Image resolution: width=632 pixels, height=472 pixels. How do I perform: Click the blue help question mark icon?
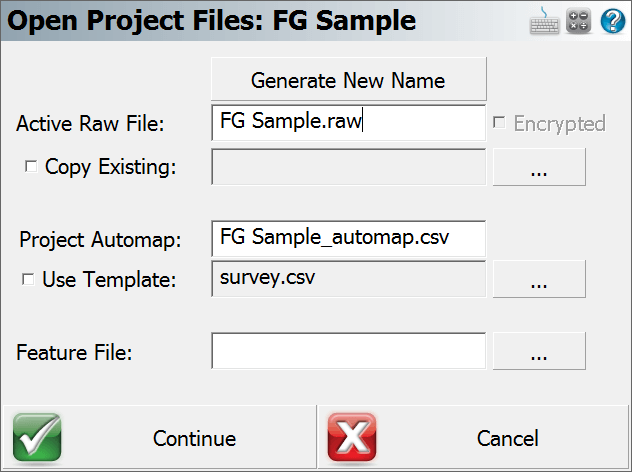pos(613,21)
